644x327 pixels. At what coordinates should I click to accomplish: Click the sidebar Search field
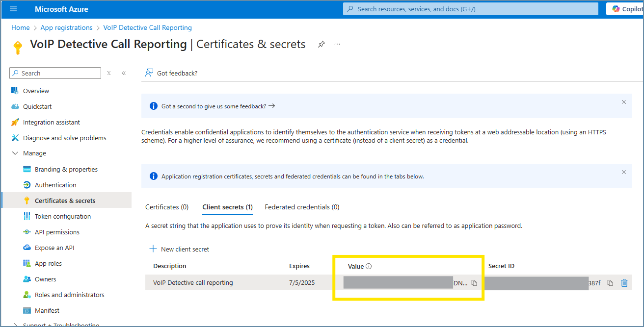pyautogui.click(x=55, y=73)
